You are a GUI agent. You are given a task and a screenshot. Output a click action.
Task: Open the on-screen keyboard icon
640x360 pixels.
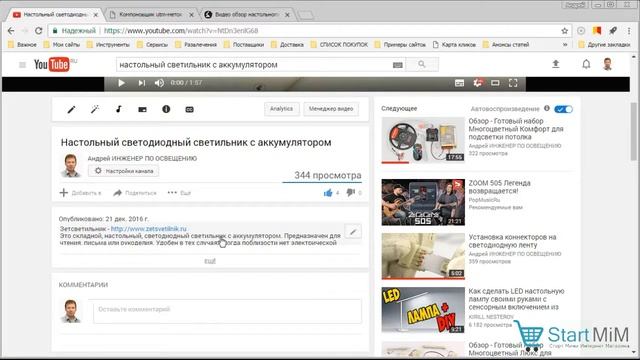tap(398, 65)
